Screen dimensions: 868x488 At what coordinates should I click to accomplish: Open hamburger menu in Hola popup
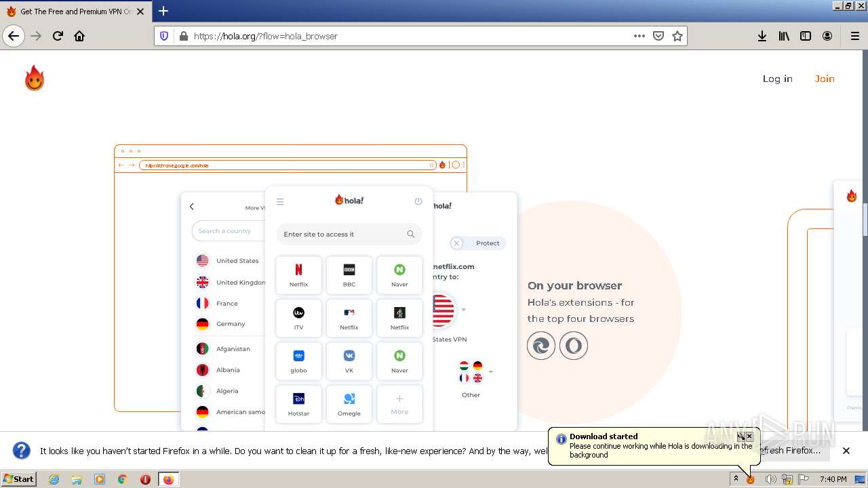pyautogui.click(x=280, y=201)
